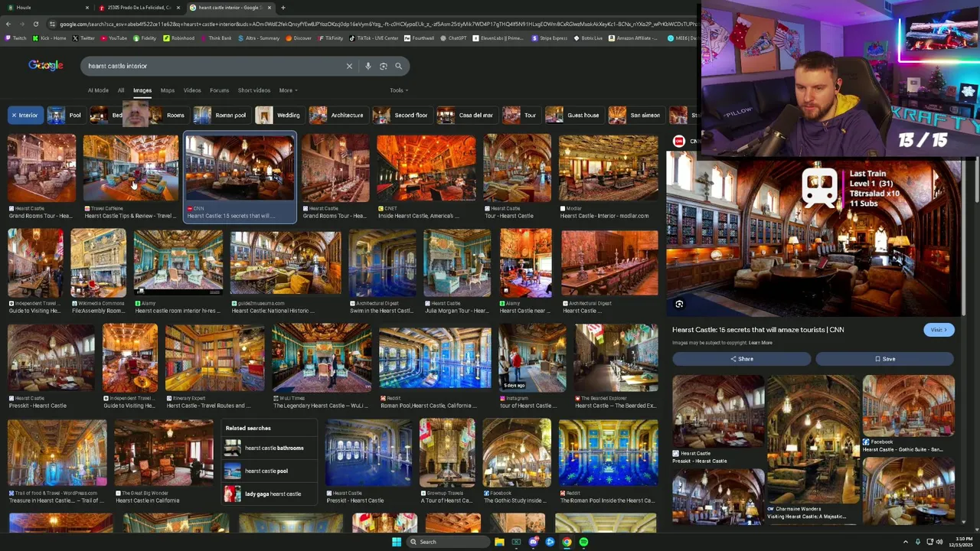980x551 pixels.
Task: Switch to the Short videos tab
Action: pos(253,90)
